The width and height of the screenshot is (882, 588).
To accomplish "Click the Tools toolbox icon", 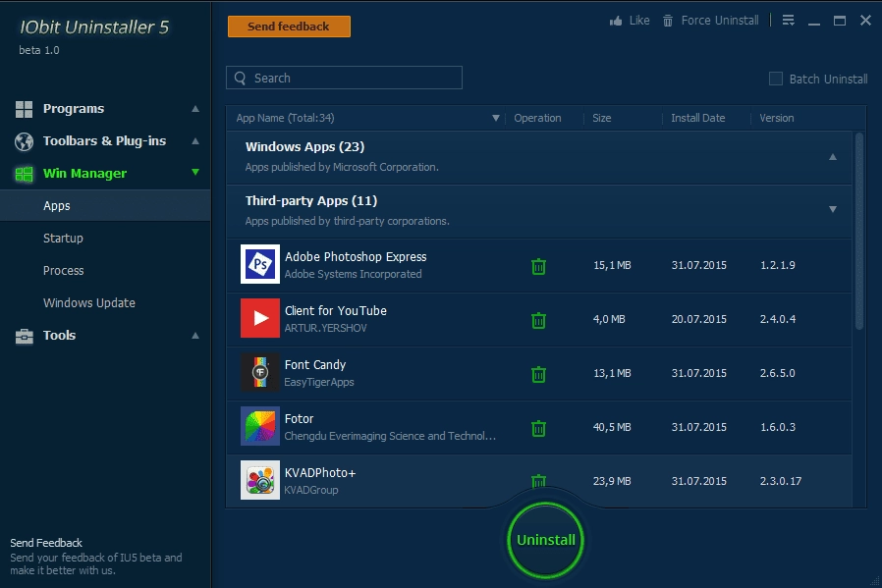I will [24, 336].
